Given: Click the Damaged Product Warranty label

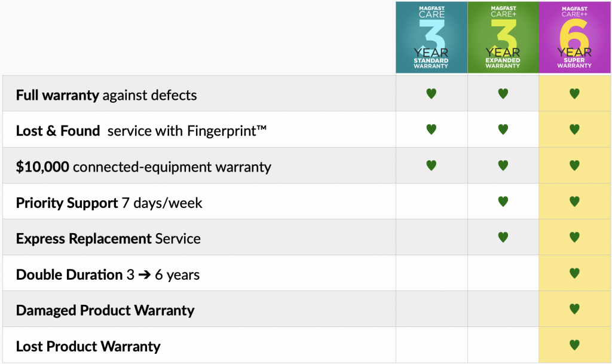Looking at the screenshot, I should [105, 311].
